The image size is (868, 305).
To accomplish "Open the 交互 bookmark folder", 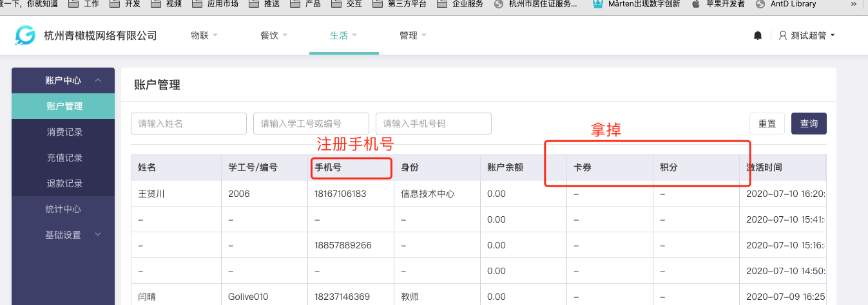I will pyautogui.click(x=347, y=4).
